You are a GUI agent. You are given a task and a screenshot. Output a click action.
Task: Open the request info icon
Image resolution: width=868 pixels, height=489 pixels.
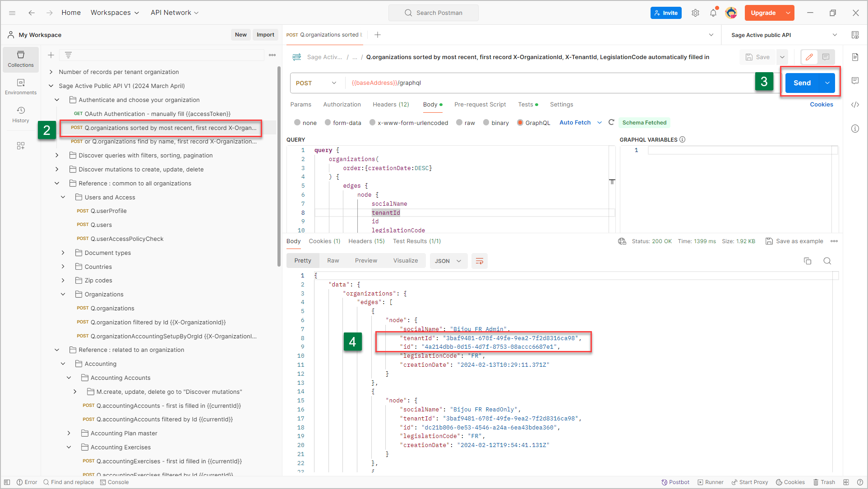(x=855, y=129)
